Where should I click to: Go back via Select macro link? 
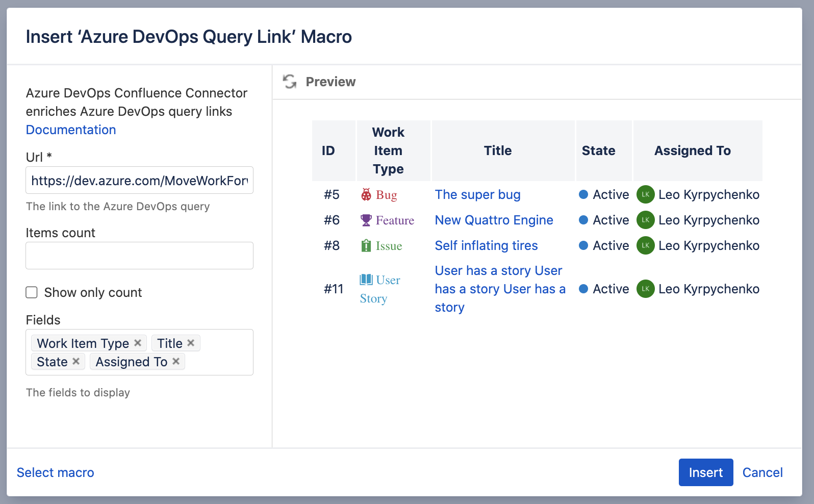pos(56,472)
